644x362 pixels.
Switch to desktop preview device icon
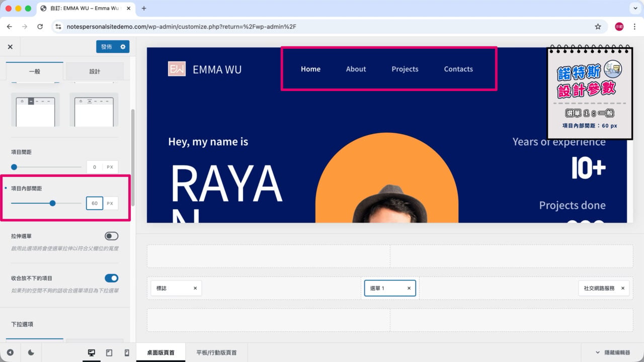click(x=92, y=353)
